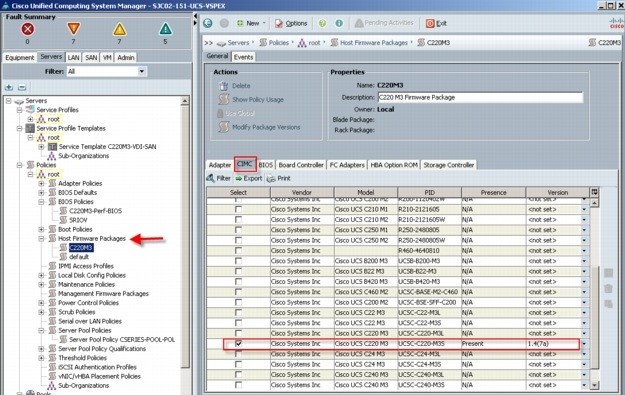Select the default firmware package

[x=79, y=257]
